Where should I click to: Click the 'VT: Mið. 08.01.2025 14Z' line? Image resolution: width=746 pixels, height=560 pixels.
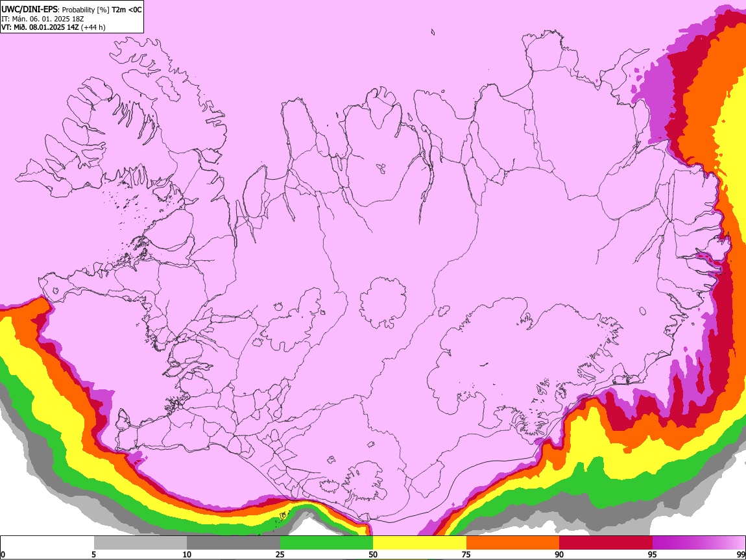40,27
